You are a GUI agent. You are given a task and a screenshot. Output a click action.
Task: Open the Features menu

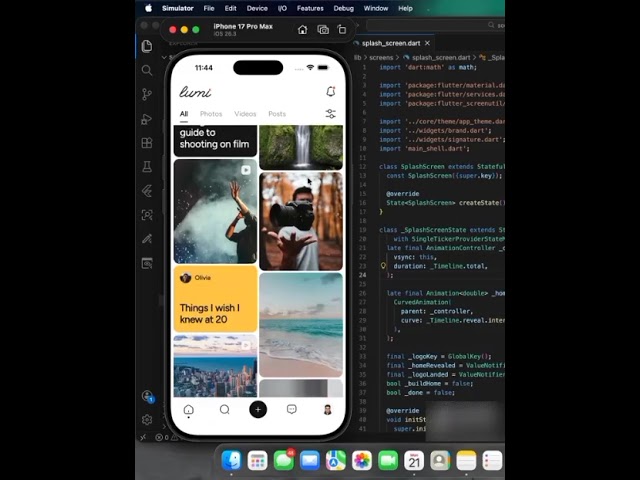click(x=310, y=8)
